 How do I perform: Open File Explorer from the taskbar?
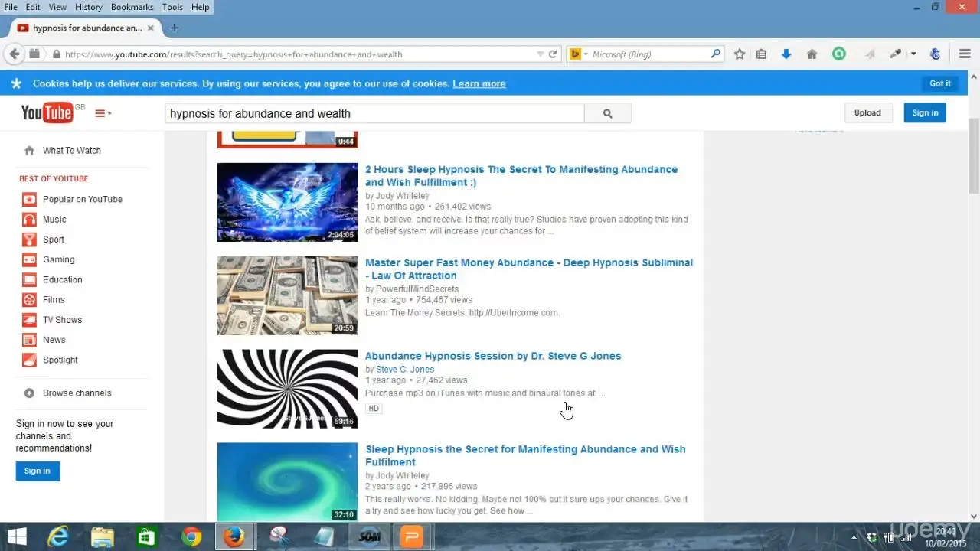click(x=103, y=537)
